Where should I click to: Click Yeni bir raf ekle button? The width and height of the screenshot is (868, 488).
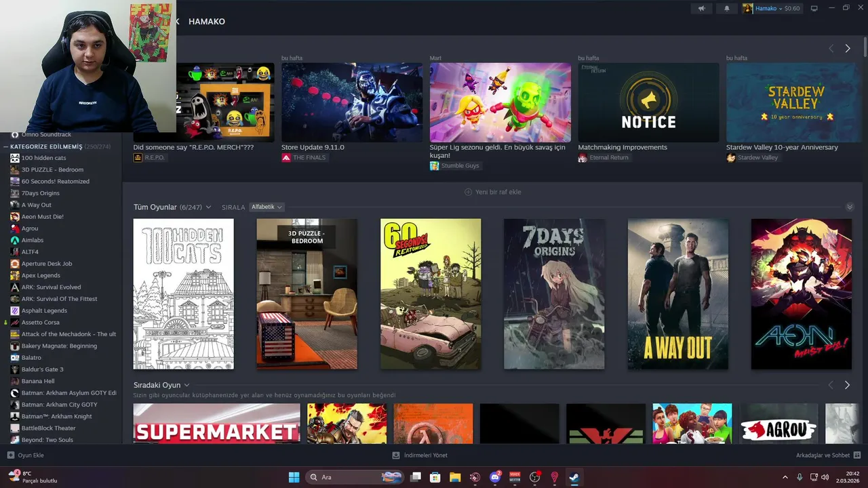click(x=493, y=192)
